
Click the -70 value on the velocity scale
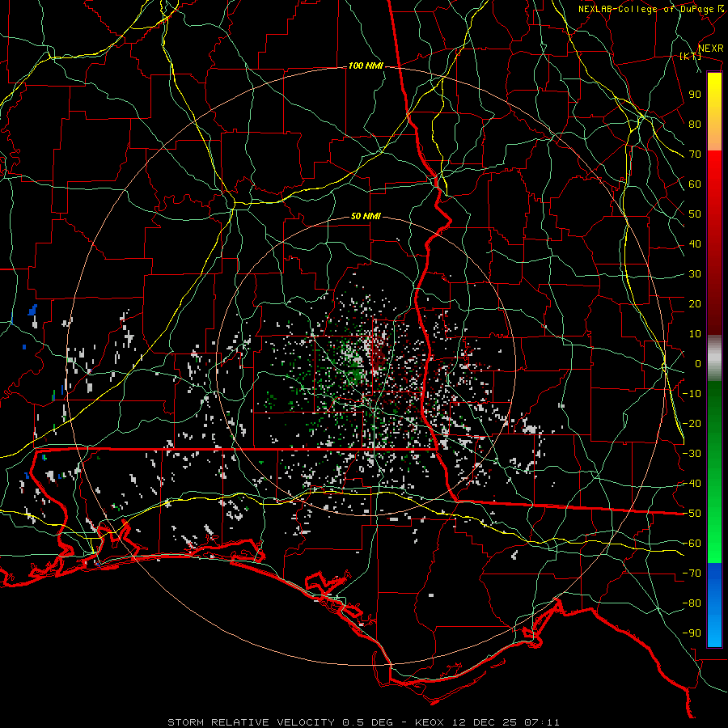point(692,574)
